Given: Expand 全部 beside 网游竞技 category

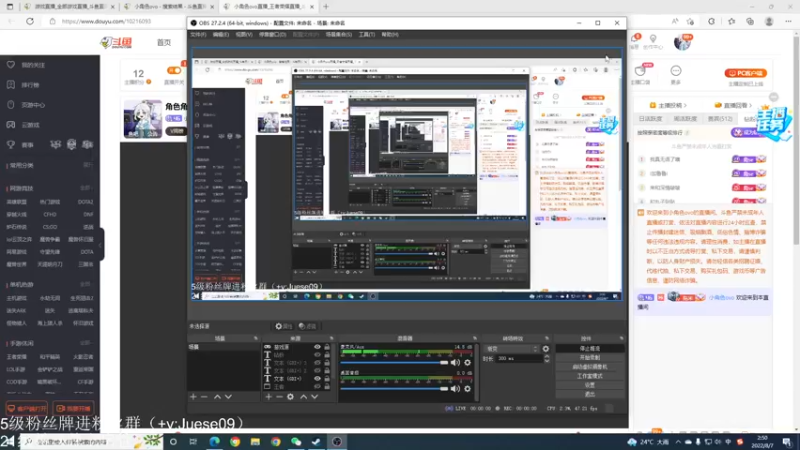Looking at the screenshot, I should click(x=85, y=188).
